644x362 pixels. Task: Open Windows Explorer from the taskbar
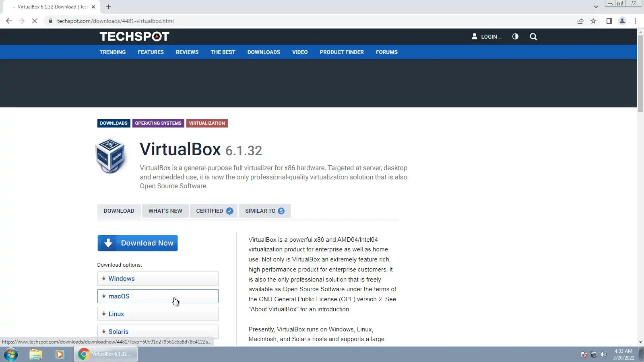click(36, 354)
